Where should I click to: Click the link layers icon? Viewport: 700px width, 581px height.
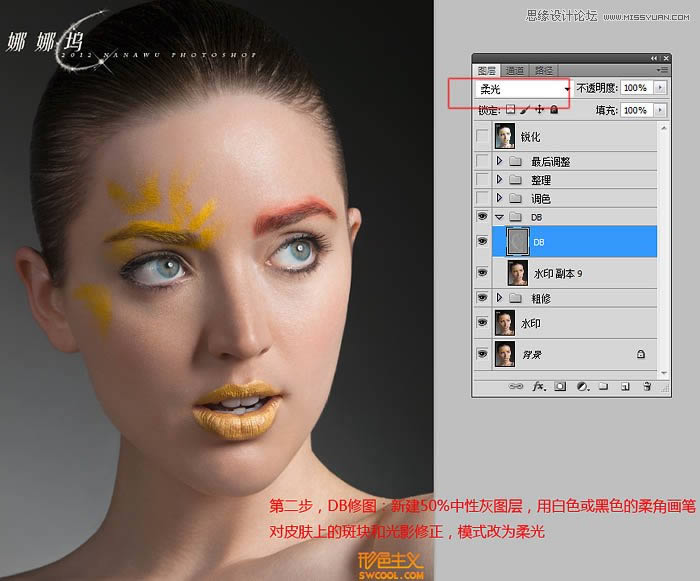pos(517,385)
